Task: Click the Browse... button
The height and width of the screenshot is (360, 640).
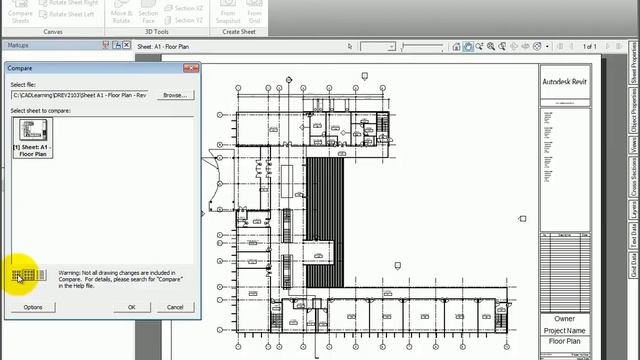Action: click(x=175, y=95)
